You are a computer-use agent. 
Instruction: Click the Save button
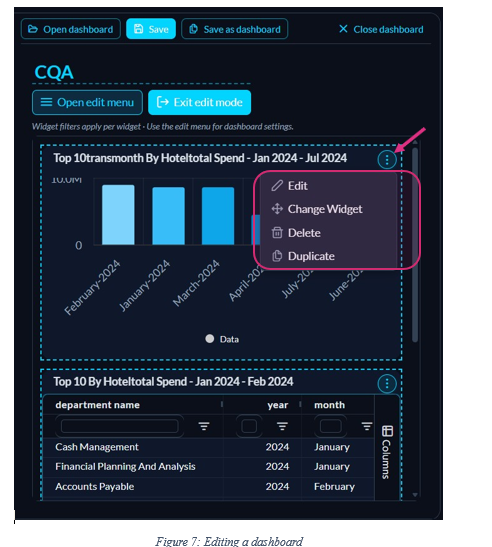point(151,29)
